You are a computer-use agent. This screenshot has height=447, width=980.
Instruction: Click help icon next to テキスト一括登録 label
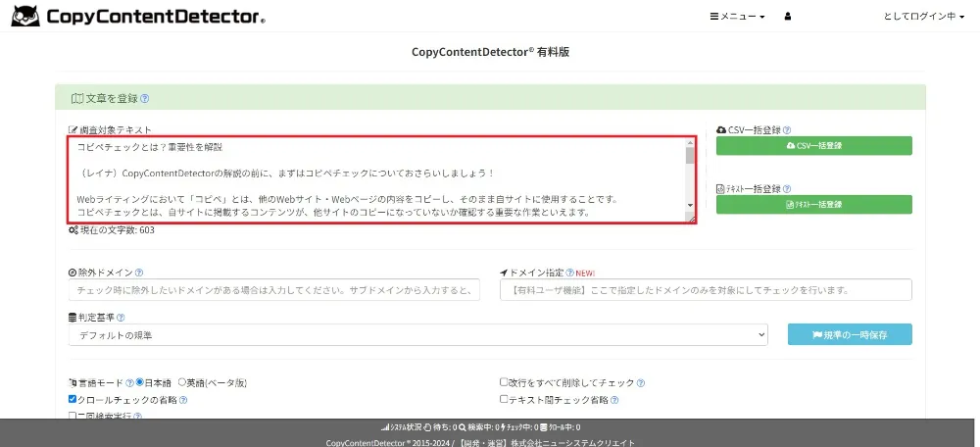[x=787, y=189]
